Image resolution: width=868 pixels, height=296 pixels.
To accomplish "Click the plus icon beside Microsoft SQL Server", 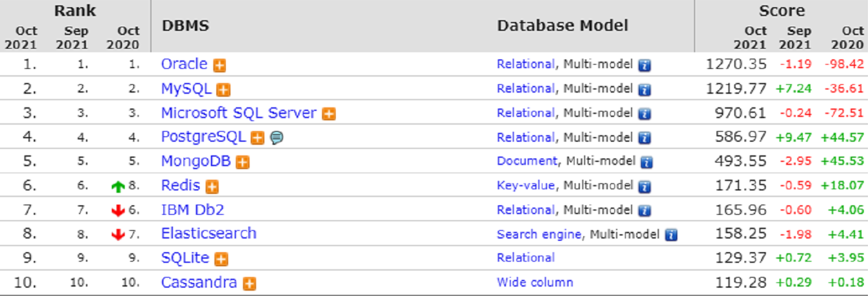I will (x=329, y=114).
